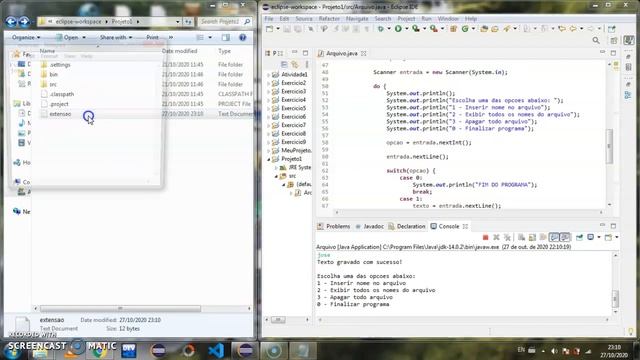Collapse the src folder node in Projeto1

pos(276,176)
